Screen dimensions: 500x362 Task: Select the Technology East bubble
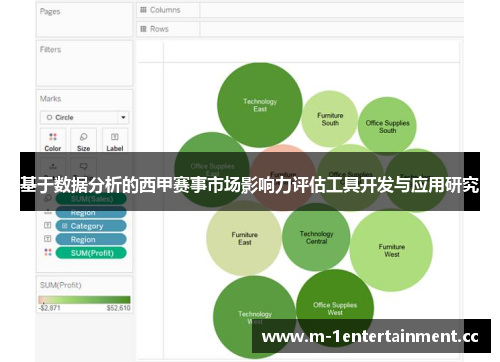260,105
